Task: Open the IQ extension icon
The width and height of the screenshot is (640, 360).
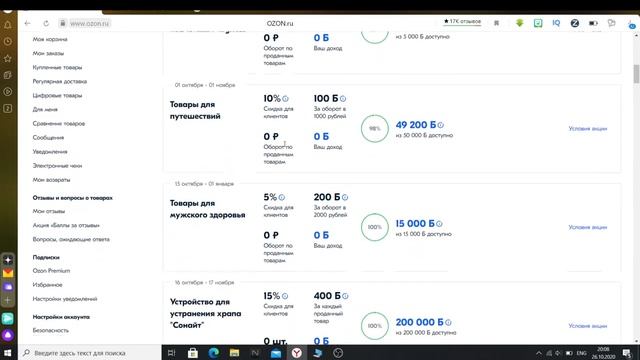Action: click(556, 23)
